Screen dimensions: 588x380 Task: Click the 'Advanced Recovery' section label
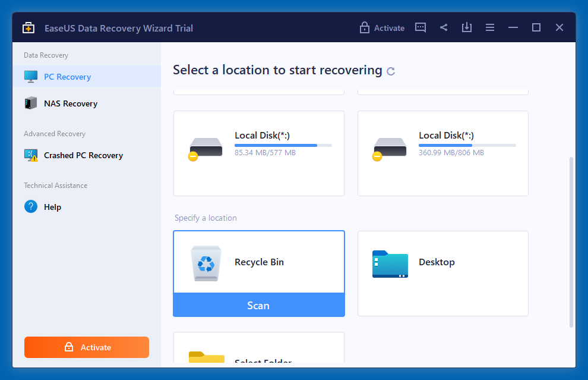55,134
